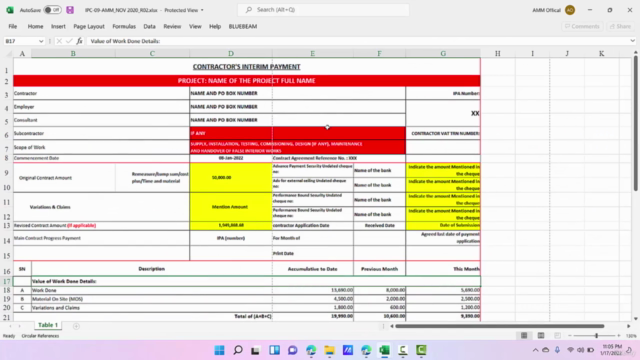Open the BLUEBEAM tab
The height and width of the screenshot is (360, 640).
click(x=243, y=26)
